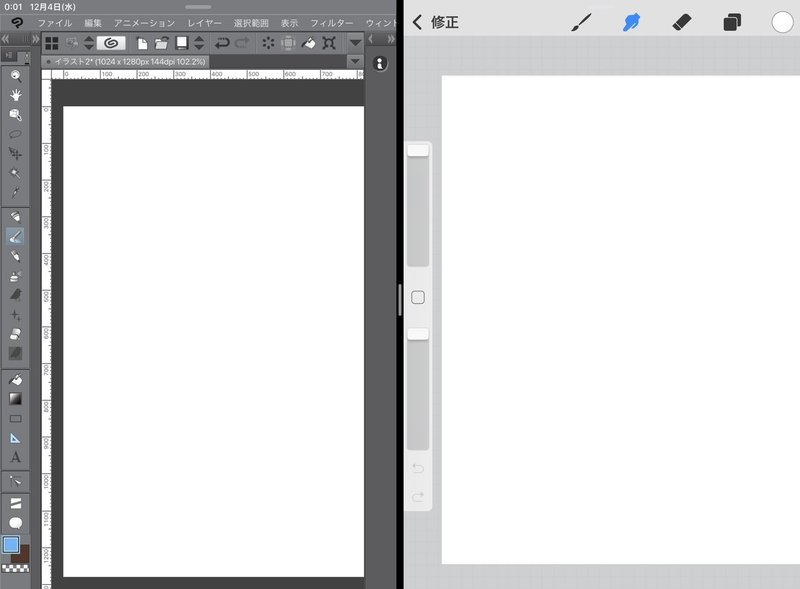Switch to the イラスト2 canvas tab
The width and height of the screenshot is (800, 589).
[125, 62]
